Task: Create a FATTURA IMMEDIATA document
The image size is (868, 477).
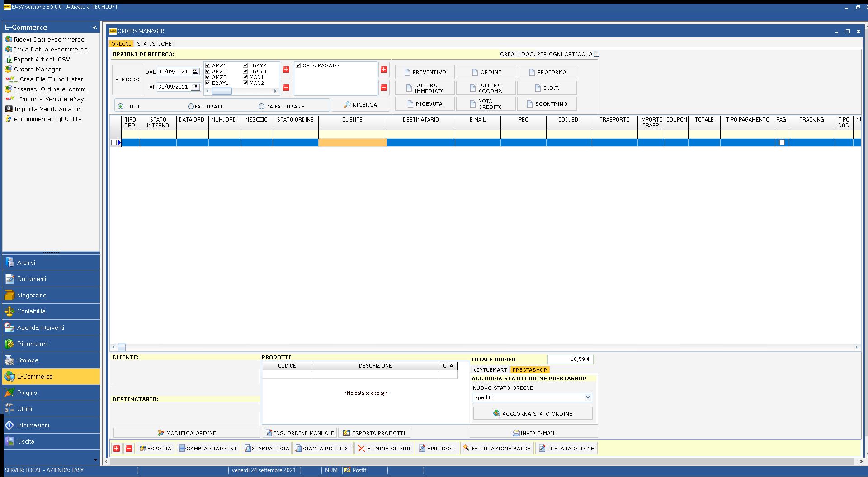Action: click(x=425, y=88)
